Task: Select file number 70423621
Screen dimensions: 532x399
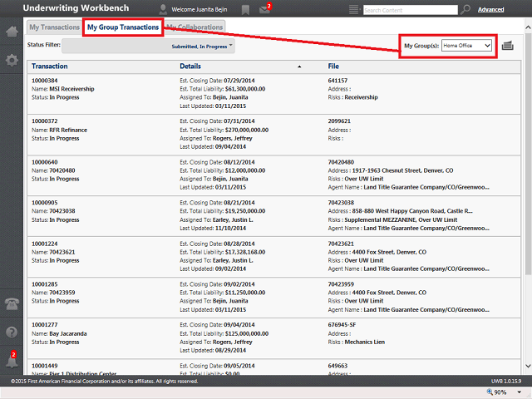Action: pyautogui.click(x=341, y=244)
